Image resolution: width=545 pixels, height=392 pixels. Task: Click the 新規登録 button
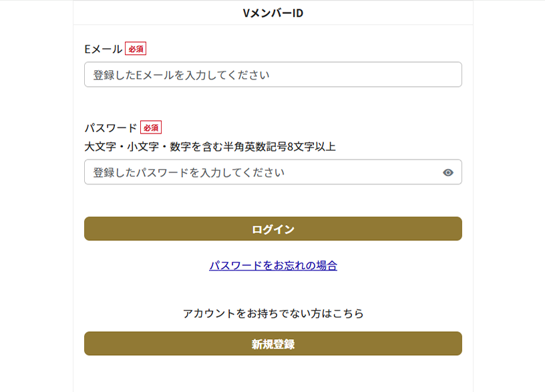(272, 344)
